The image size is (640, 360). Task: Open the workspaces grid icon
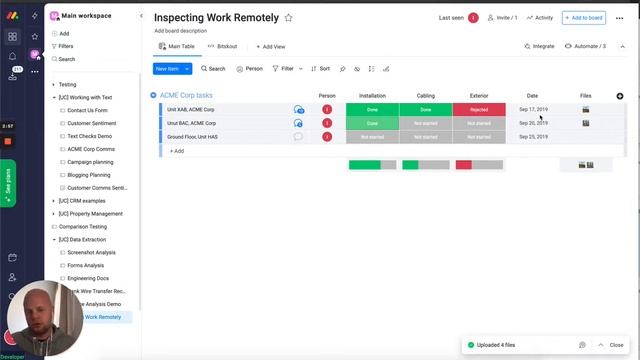[12, 37]
